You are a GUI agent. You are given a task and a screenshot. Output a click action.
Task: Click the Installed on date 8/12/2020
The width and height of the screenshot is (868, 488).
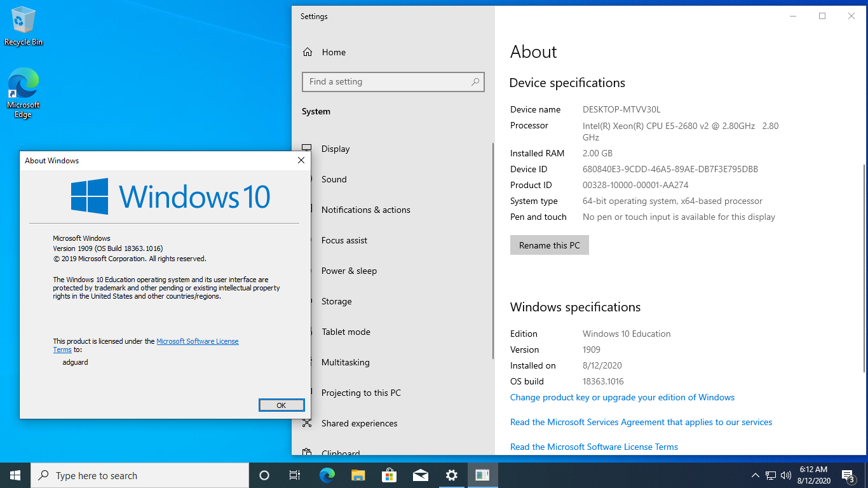[602, 365]
